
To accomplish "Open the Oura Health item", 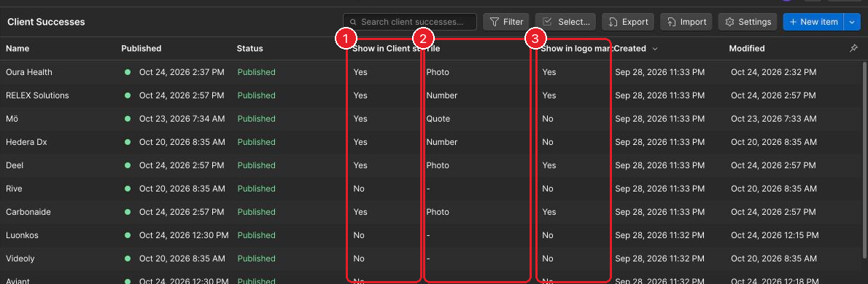I will coord(28,72).
